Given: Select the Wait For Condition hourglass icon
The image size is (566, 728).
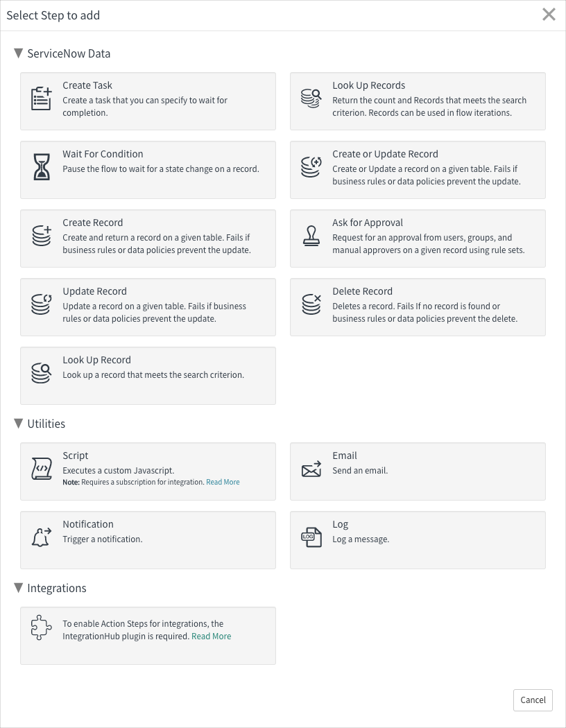Looking at the screenshot, I should tap(42, 166).
